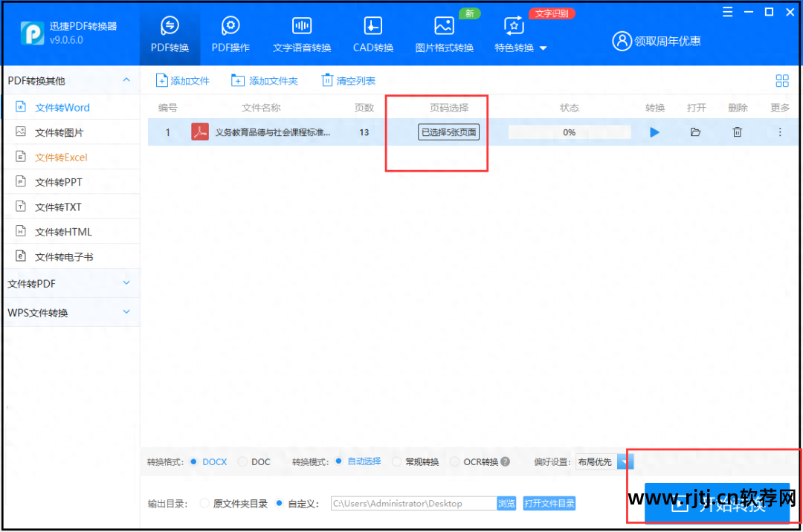Expand the 特色转换 menu
The height and width of the screenshot is (532, 803).
(x=515, y=33)
